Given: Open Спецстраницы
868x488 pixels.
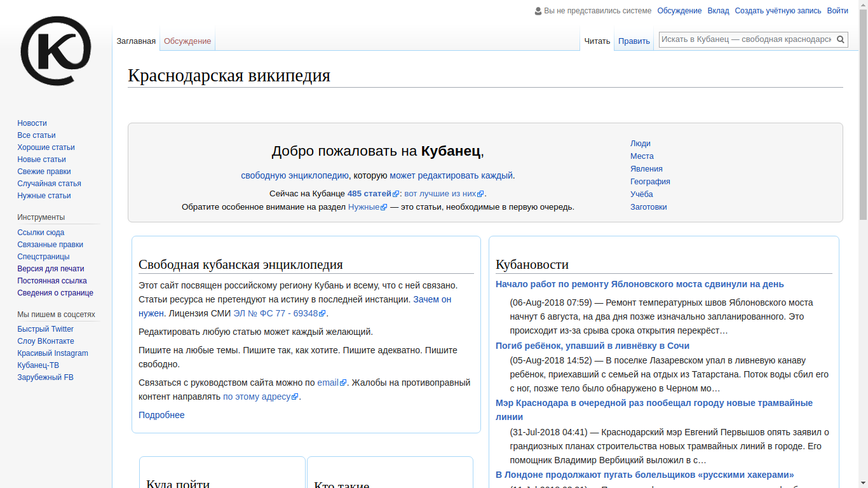Looking at the screenshot, I should click(43, 257).
